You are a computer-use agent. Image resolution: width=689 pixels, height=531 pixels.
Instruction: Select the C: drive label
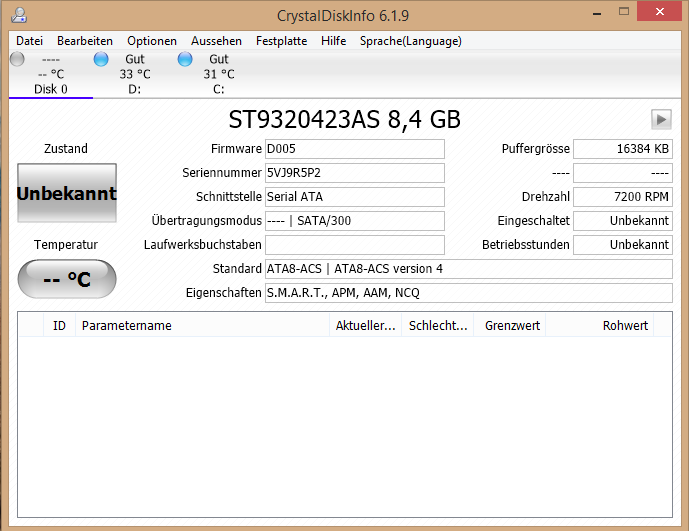[218, 89]
